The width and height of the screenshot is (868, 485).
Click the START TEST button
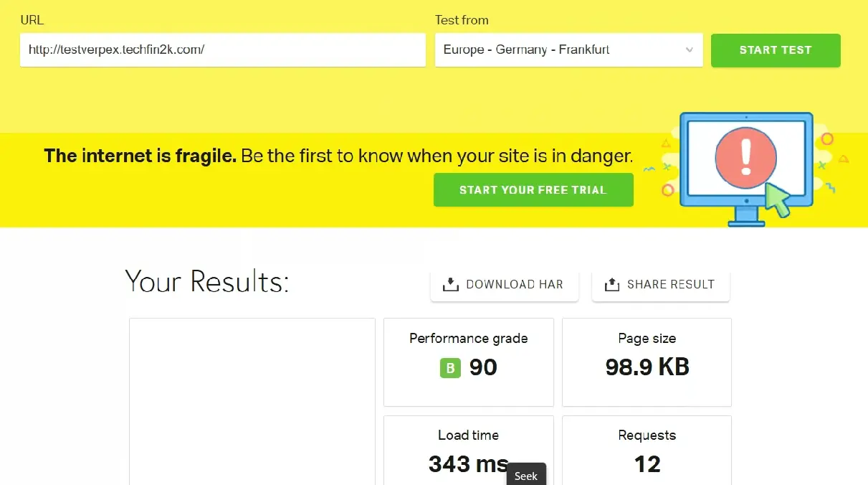coord(776,50)
